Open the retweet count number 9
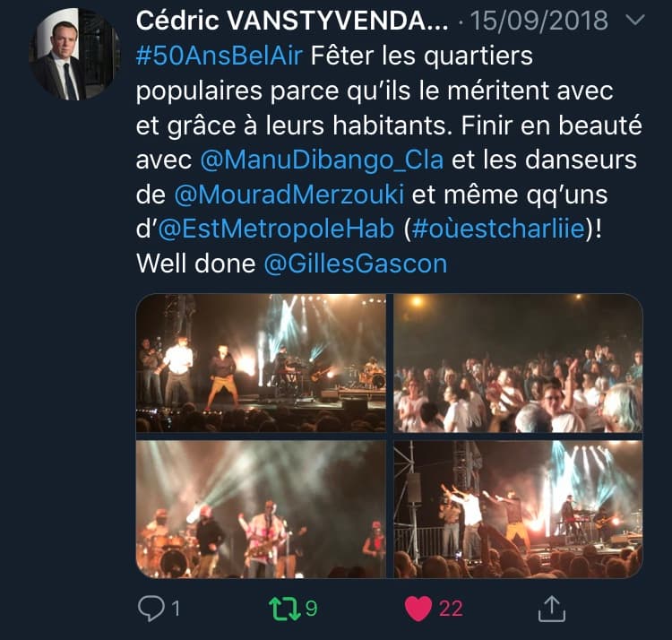672x640 pixels. (311, 609)
